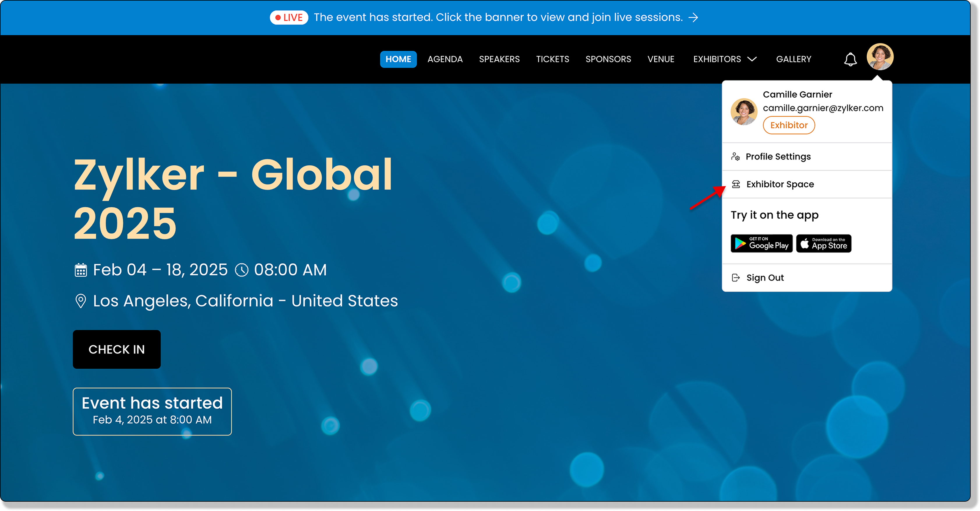Screen dimensions: 980x511
Task: Click the profile avatar in navbar
Action: (x=879, y=57)
